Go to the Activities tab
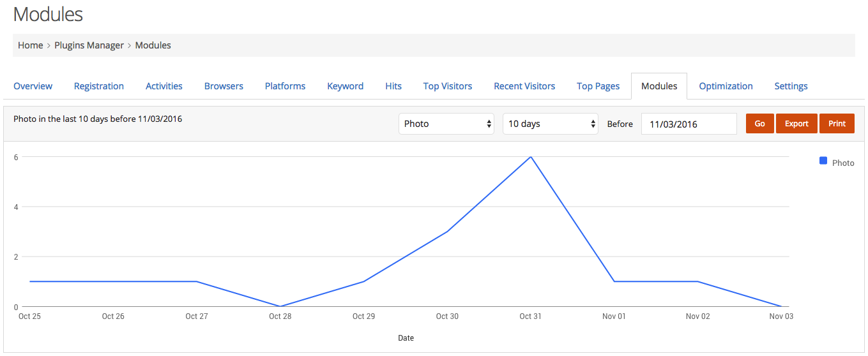The height and width of the screenshot is (356, 868). pyautogui.click(x=164, y=86)
